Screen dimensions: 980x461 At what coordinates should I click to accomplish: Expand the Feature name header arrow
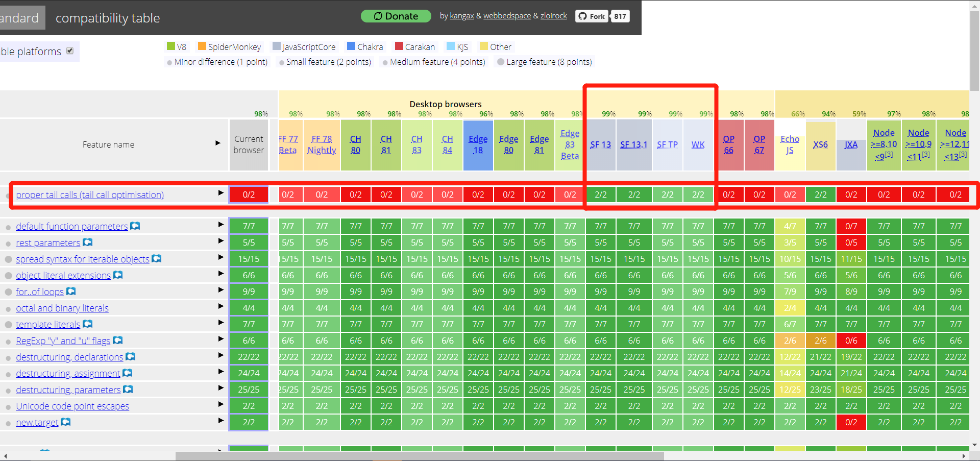[x=218, y=143]
